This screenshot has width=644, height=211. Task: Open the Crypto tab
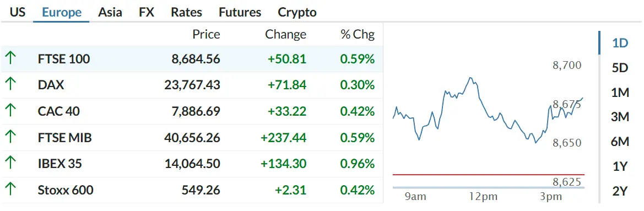[x=297, y=12]
